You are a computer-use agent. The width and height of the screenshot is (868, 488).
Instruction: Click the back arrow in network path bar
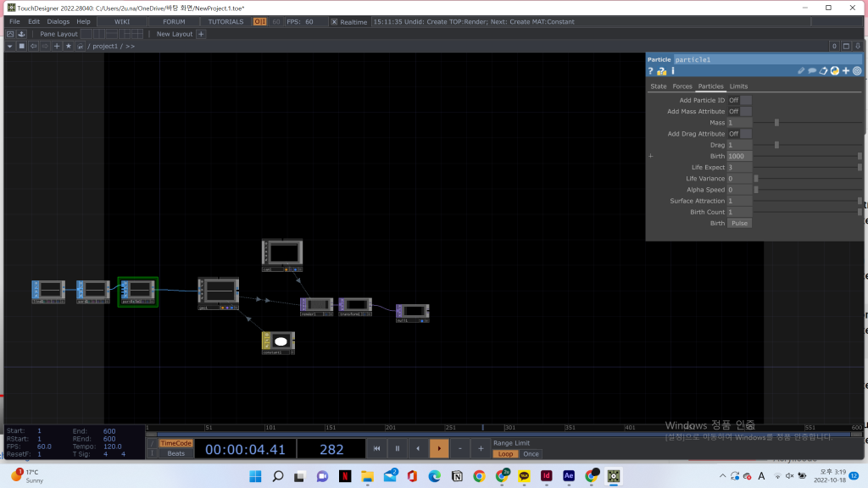point(33,46)
